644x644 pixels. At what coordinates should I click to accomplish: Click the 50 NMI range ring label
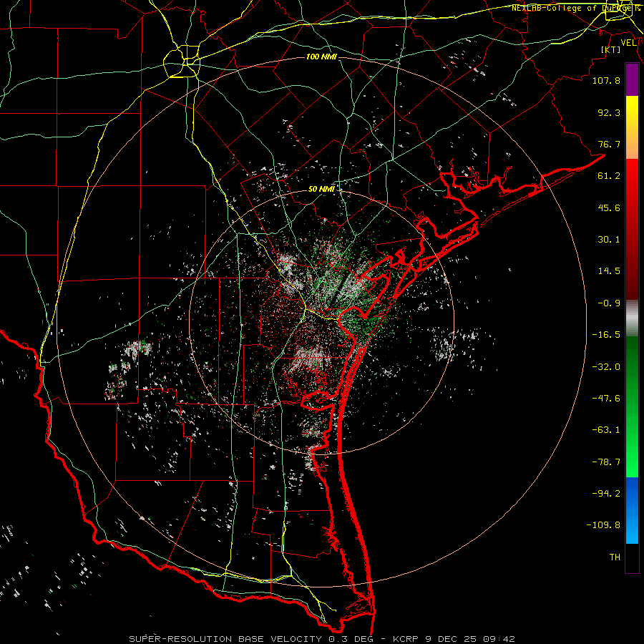[x=321, y=189]
